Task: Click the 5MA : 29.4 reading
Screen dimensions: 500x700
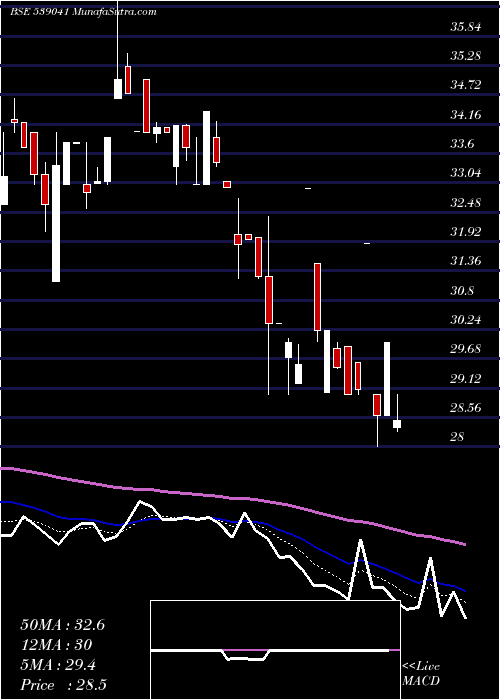Action: [x=58, y=665]
